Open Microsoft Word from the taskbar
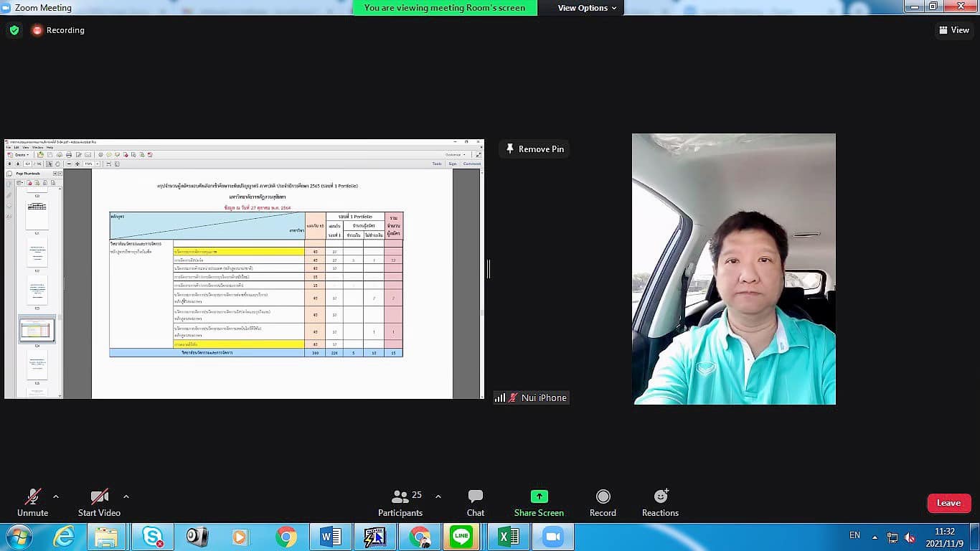This screenshot has height=551, width=980. tap(330, 537)
